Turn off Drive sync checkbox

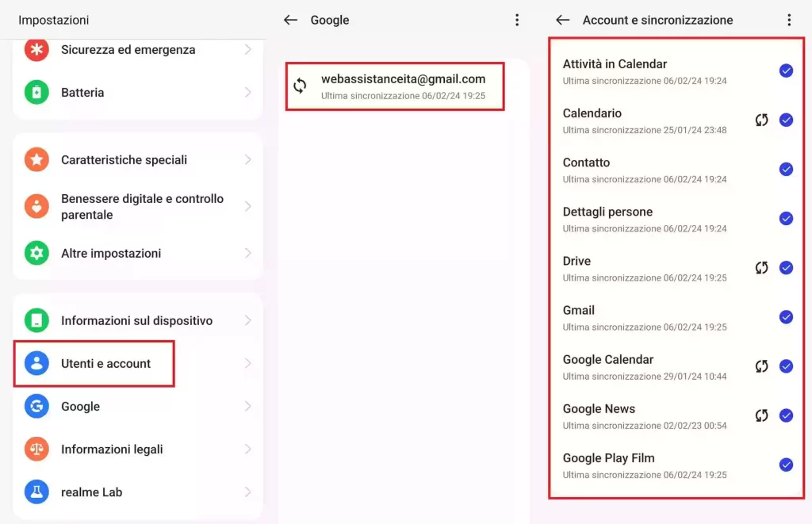pyautogui.click(x=786, y=268)
